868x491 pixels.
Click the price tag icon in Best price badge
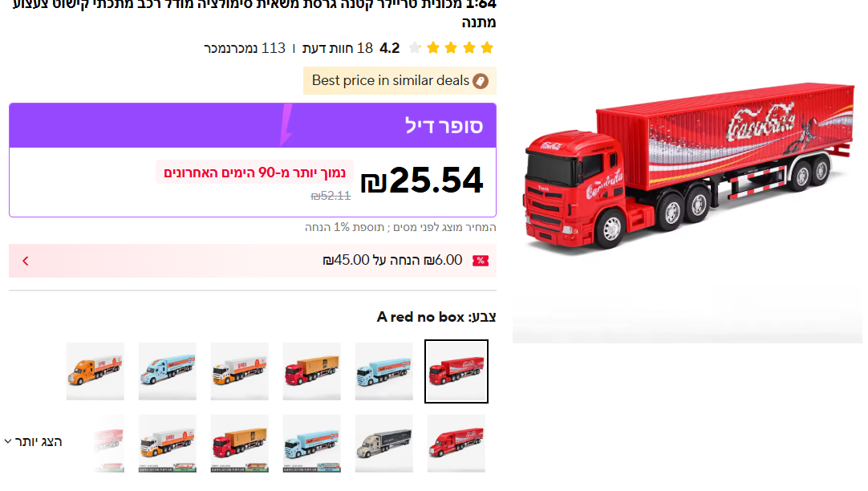[x=481, y=81]
